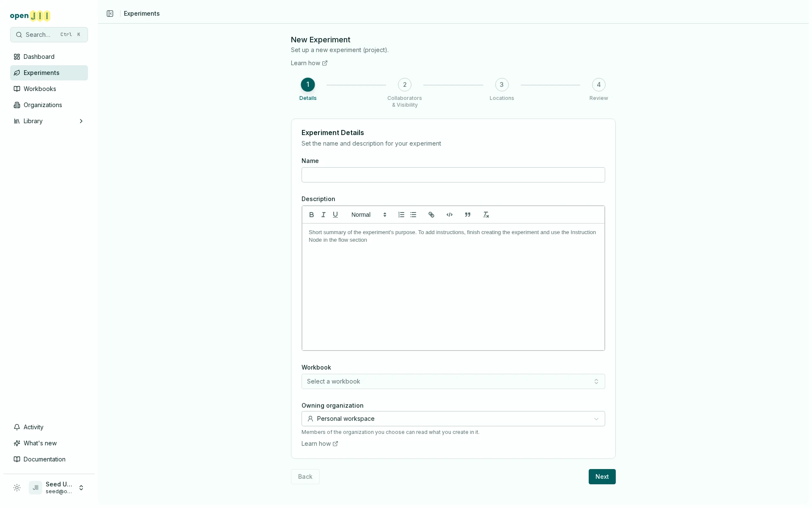The image size is (812, 508).
Task: Click the JII user avatar
Action: tap(36, 488)
